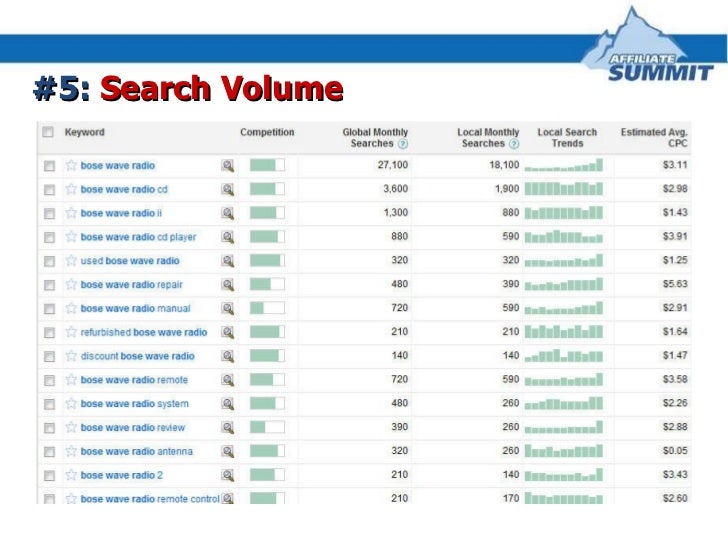
Task: Open magnifier icon for 'bose wave radio antenna'
Action: [228, 452]
